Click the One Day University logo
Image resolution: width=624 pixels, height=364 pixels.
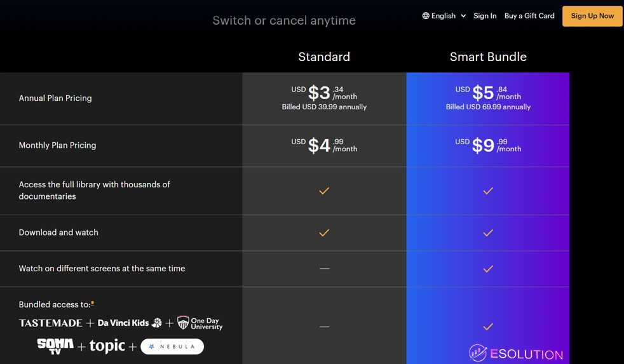pyautogui.click(x=200, y=323)
